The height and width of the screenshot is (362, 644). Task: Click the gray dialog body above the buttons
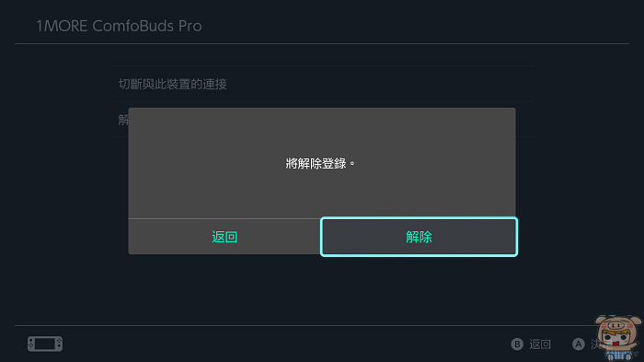click(322, 163)
